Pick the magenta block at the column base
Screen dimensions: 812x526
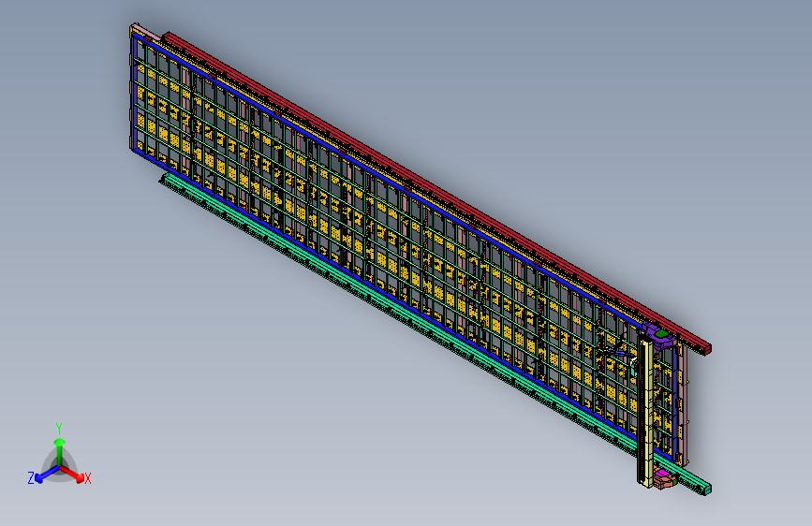tap(661, 474)
